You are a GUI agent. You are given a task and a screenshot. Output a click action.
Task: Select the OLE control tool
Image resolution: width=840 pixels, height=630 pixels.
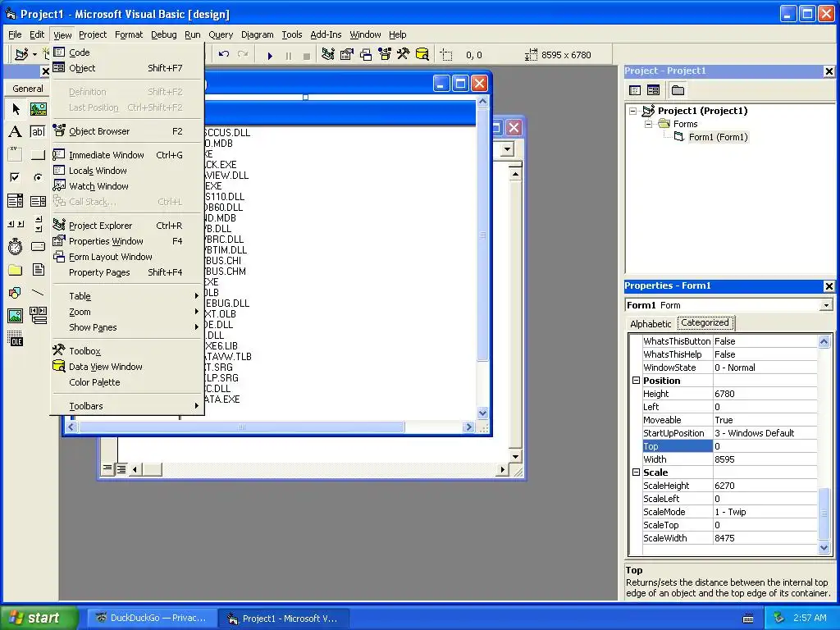[16, 339]
